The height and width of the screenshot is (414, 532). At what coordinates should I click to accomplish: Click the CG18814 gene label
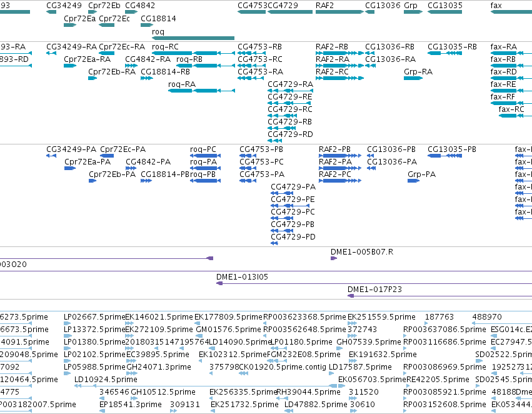tap(158, 18)
